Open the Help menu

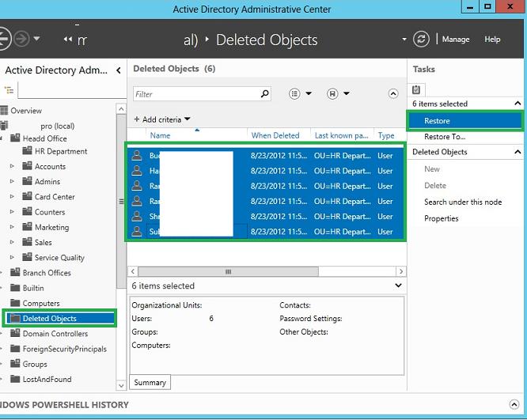tap(492, 40)
